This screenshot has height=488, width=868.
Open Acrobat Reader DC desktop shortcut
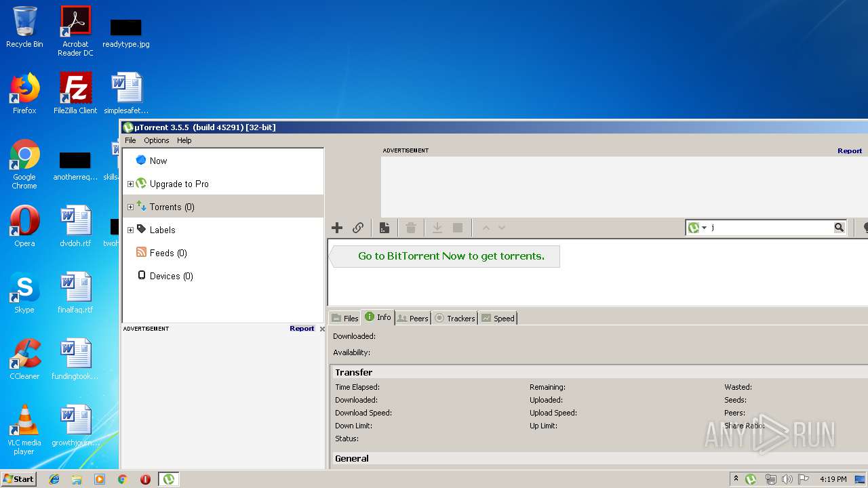(x=75, y=31)
